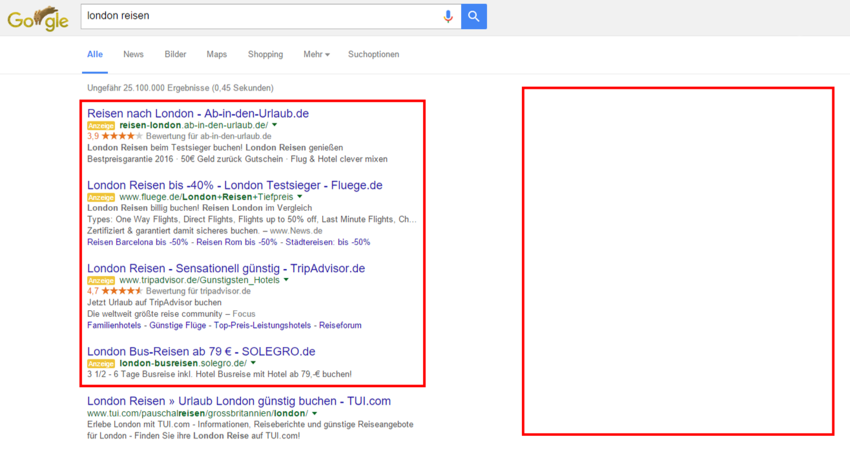The width and height of the screenshot is (850, 450).
Task: Click the Google logo
Action: [x=38, y=19]
